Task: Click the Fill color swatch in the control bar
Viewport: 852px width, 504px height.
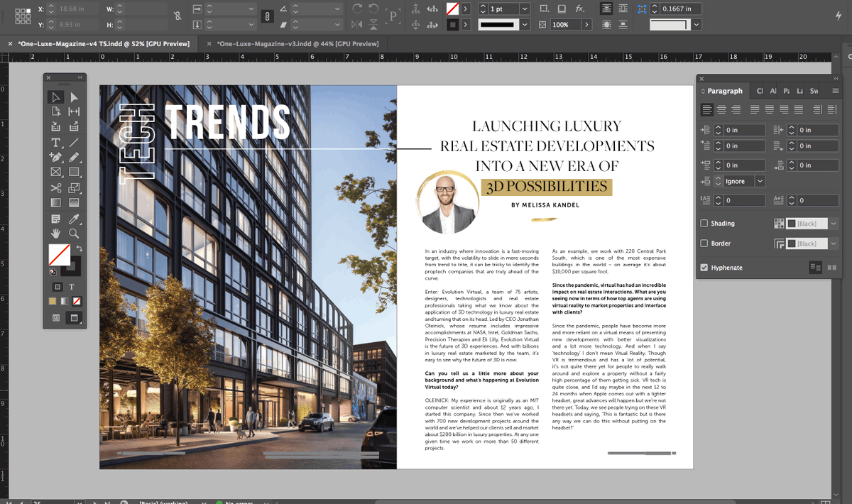Action: [452, 9]
